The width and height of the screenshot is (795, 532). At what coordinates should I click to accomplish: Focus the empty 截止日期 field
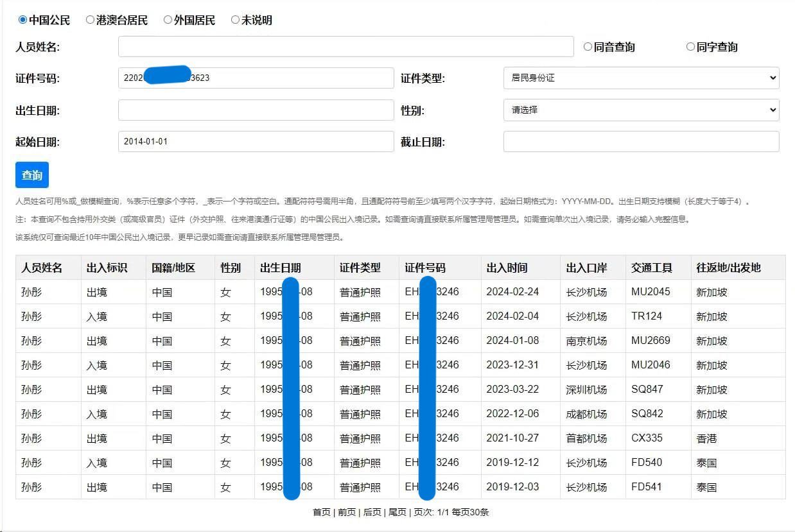641,141
